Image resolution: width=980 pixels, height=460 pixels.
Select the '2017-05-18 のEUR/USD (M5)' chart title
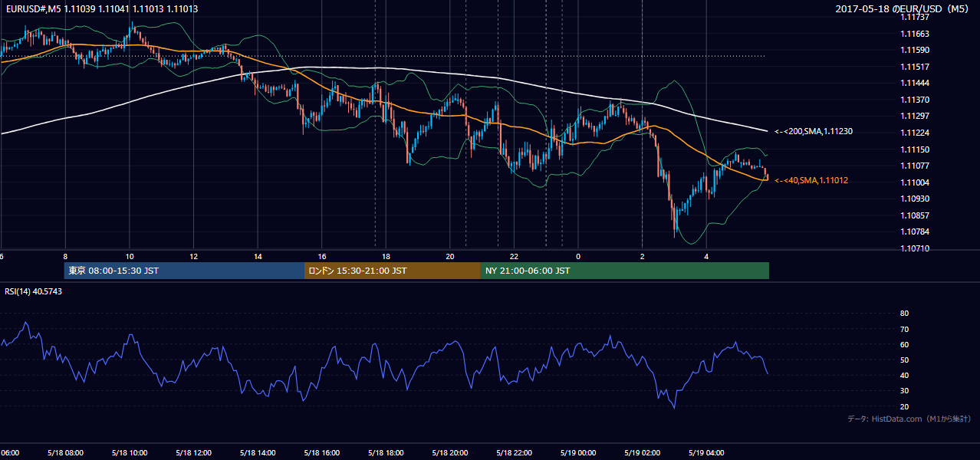903,8
